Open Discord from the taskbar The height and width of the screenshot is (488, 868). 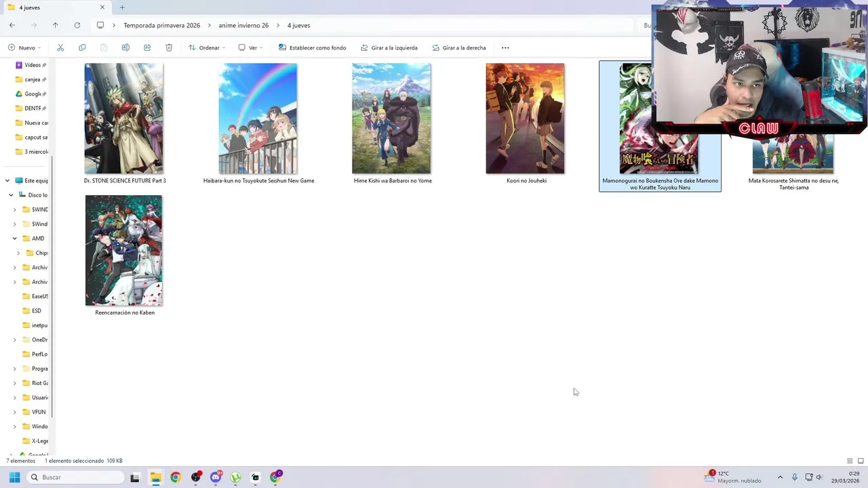point(216,477)
